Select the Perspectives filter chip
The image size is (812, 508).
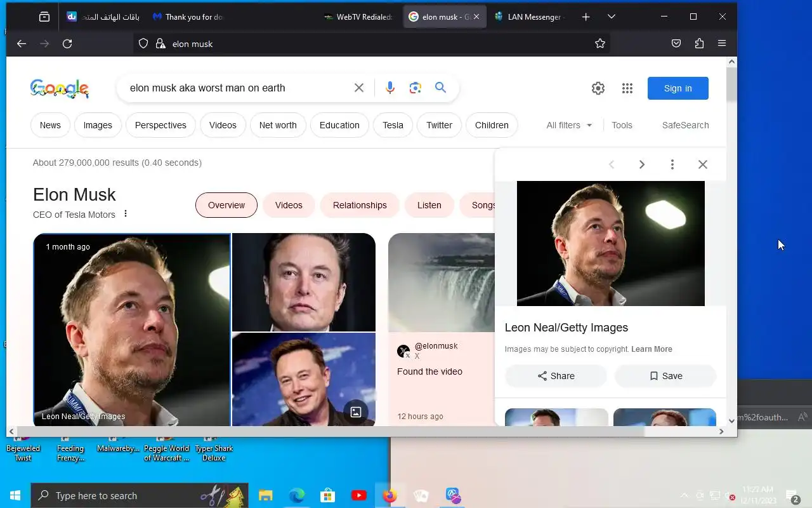click(x=160, y=125)
